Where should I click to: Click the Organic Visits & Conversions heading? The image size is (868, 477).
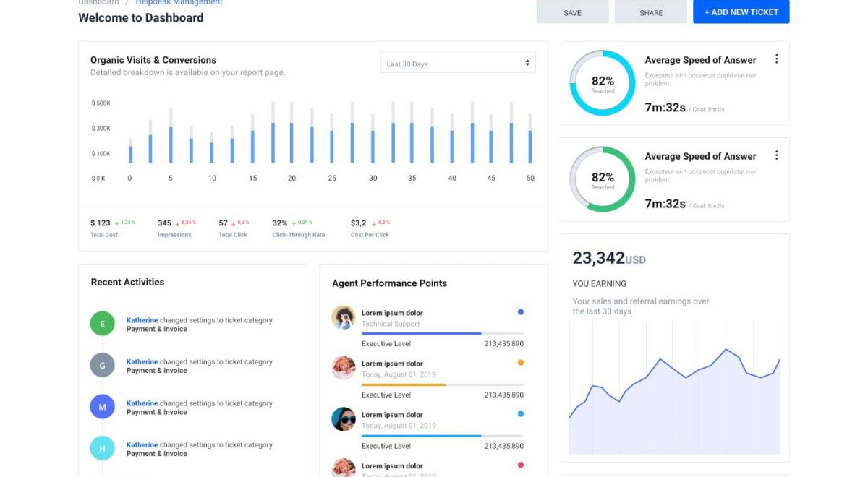tap(153, 60)
